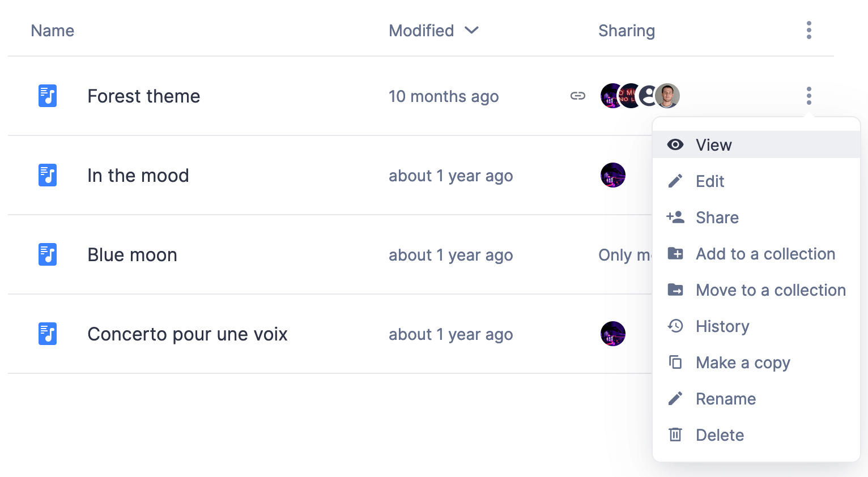Click the In the mood score icon
Viewport: 868px width, 477px height.
click(48, 175)
